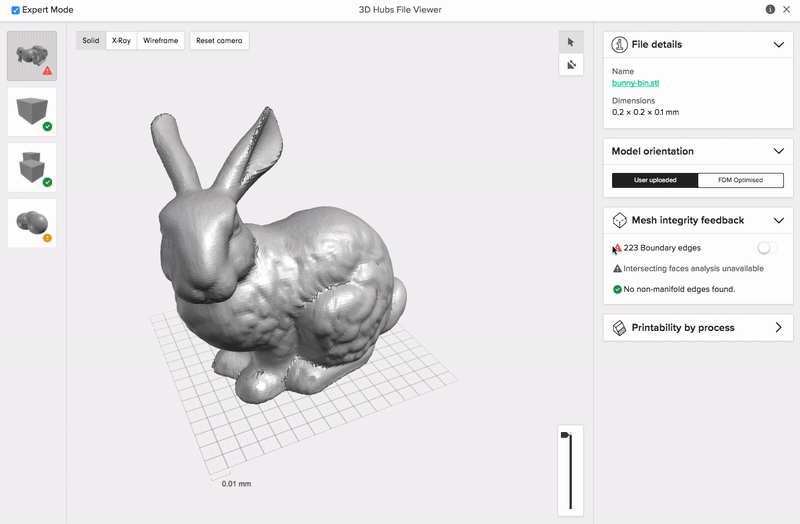Collapse the Model orientation section
Viewport: 800px width, 524px height.
coord(778,152)
